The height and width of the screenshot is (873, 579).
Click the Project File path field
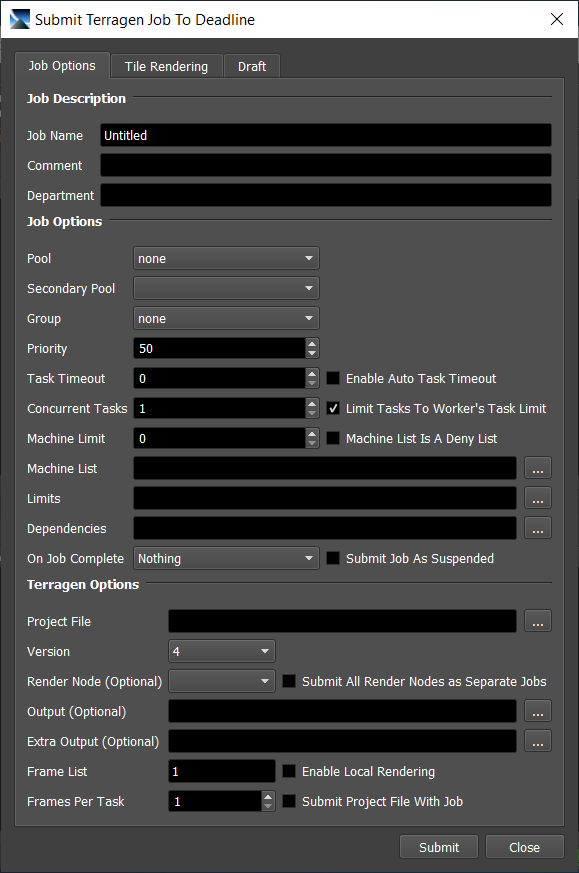click(x=342, y=621)
